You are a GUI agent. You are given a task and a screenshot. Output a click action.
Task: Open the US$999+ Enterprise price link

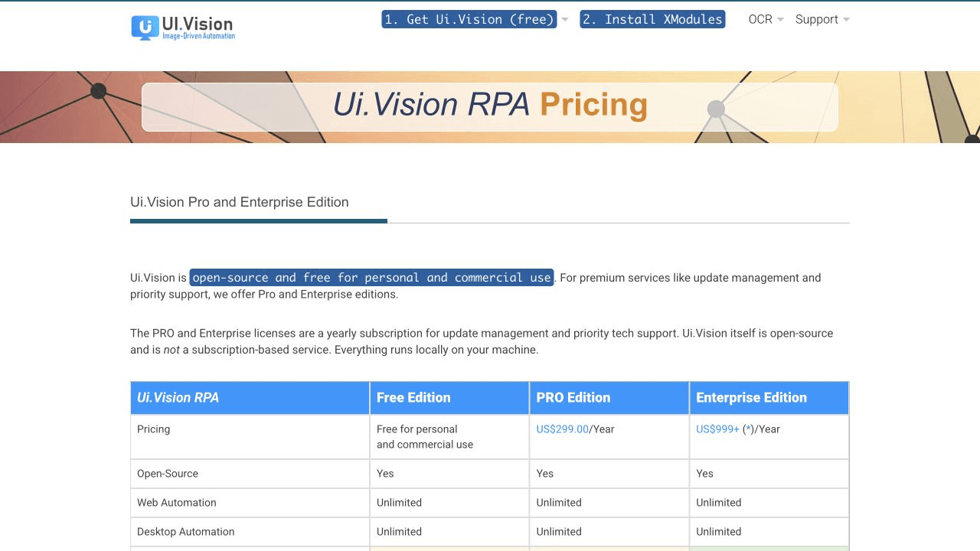(717, 429)
